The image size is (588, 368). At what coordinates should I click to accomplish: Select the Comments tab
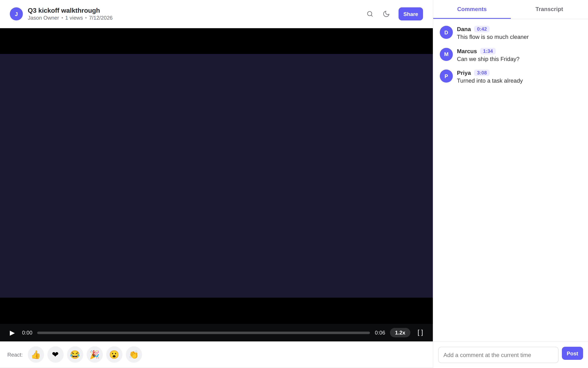(472, 9)
